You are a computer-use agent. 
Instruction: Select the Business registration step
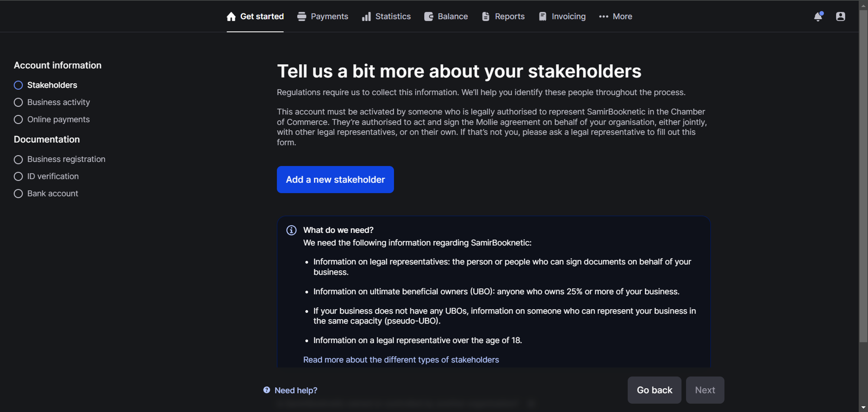(x=18, y=159)
